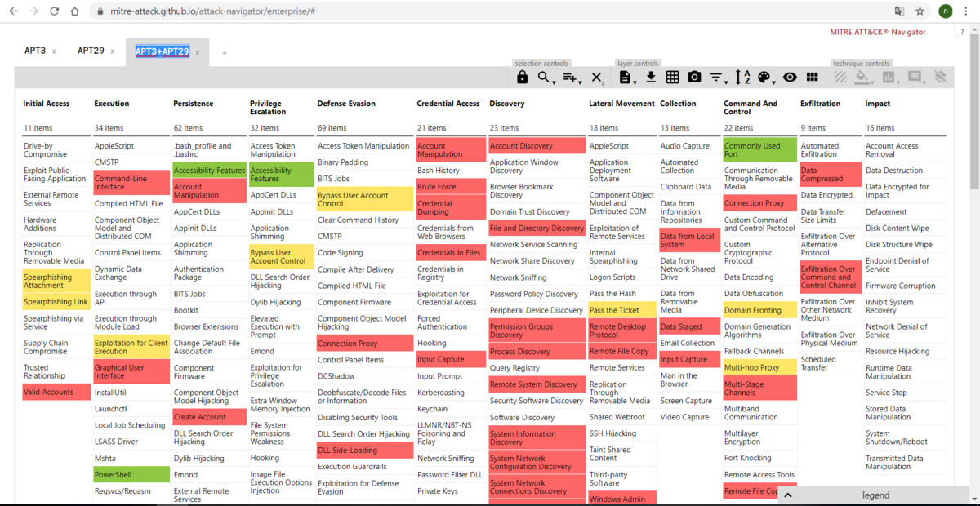Open the background color paint bucket
Screen dimensions: 980x506
863,77
